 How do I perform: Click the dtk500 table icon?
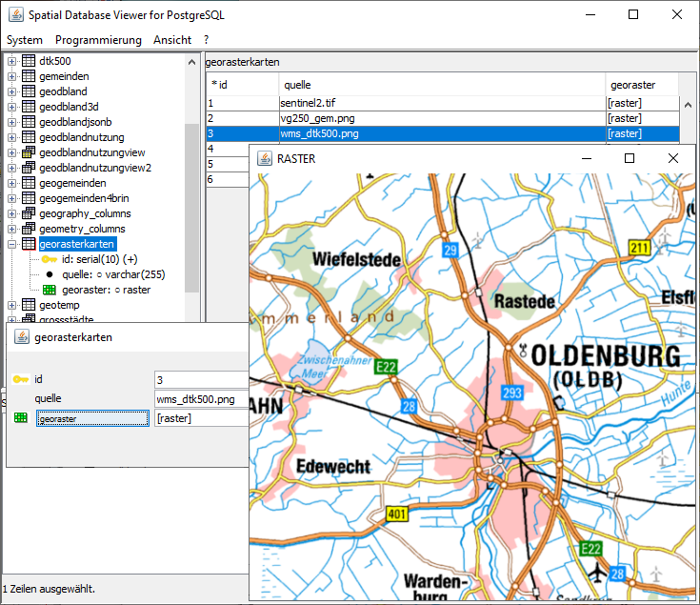click(x=29, y=61)
